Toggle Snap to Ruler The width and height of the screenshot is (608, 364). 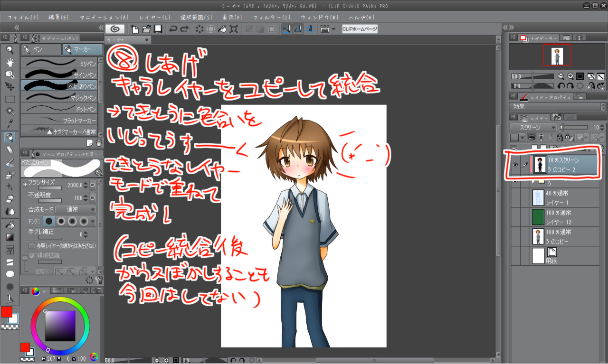(286, 29)
